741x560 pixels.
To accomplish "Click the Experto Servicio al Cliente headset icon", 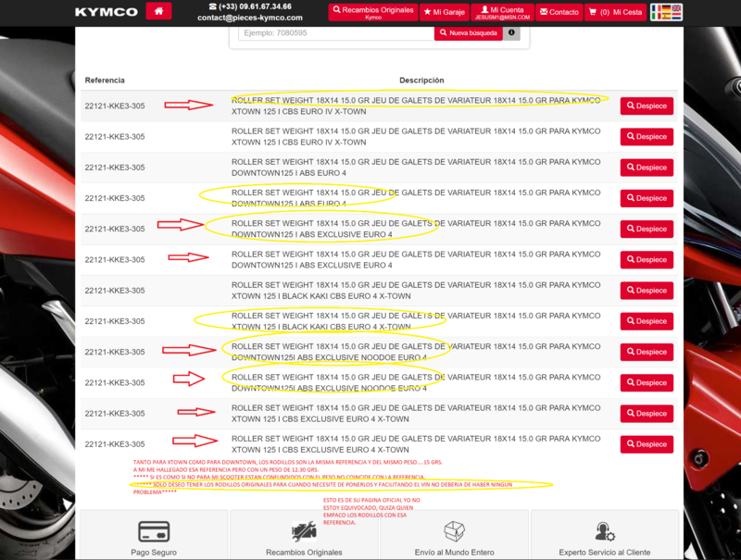I will 605,531.
